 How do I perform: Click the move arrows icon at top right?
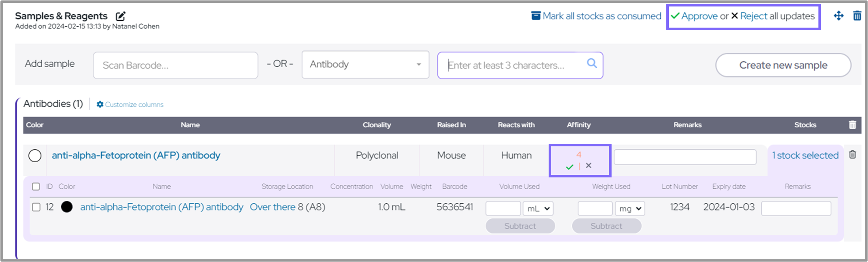[x=838, y=16]
